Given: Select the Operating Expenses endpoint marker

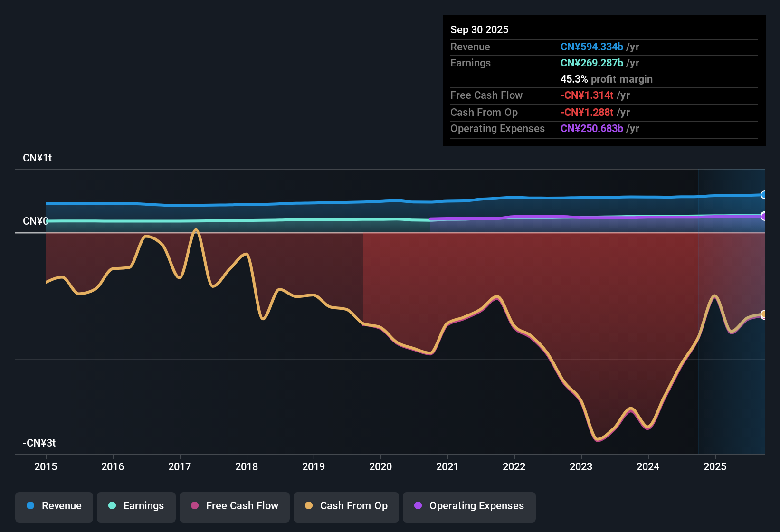Looking at the screenshot, I should coord(764,216).
